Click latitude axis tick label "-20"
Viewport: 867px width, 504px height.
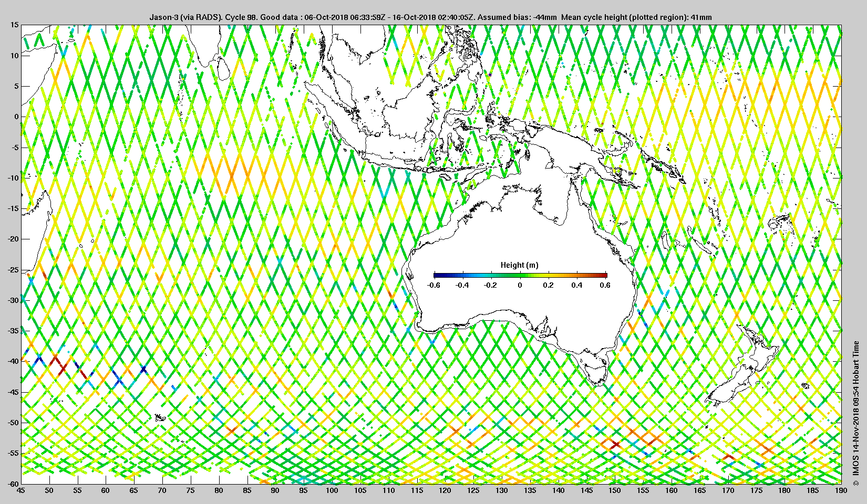click(x=13, y=239)
